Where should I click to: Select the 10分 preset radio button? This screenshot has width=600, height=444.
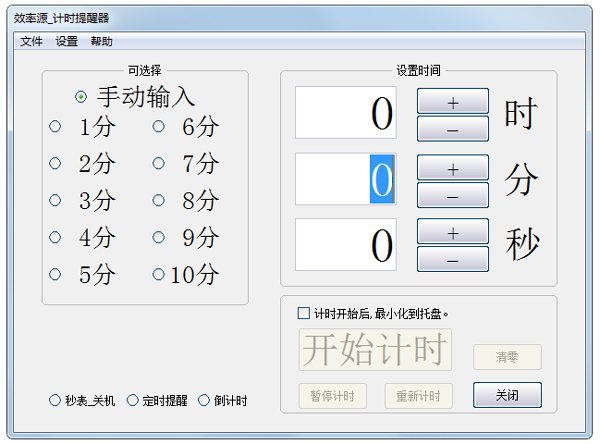point(159,274)
